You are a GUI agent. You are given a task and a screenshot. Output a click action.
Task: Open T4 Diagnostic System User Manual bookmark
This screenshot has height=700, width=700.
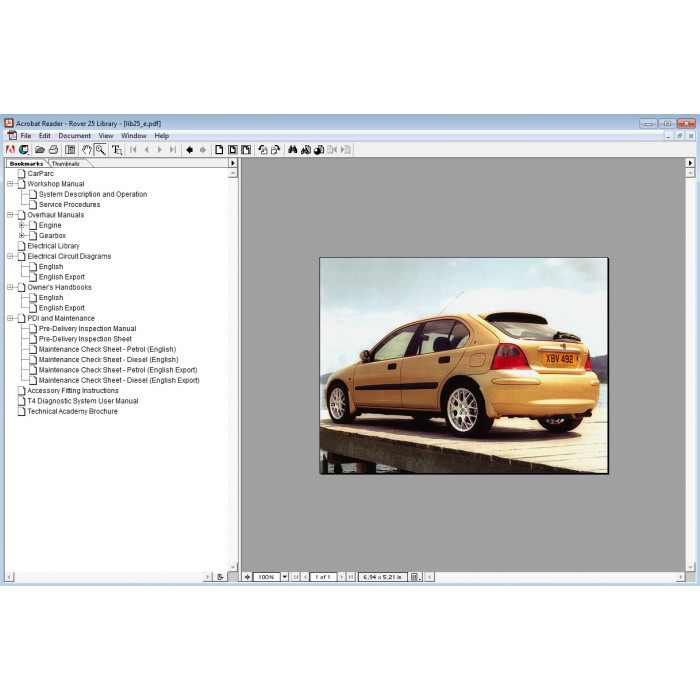[83, 401]
